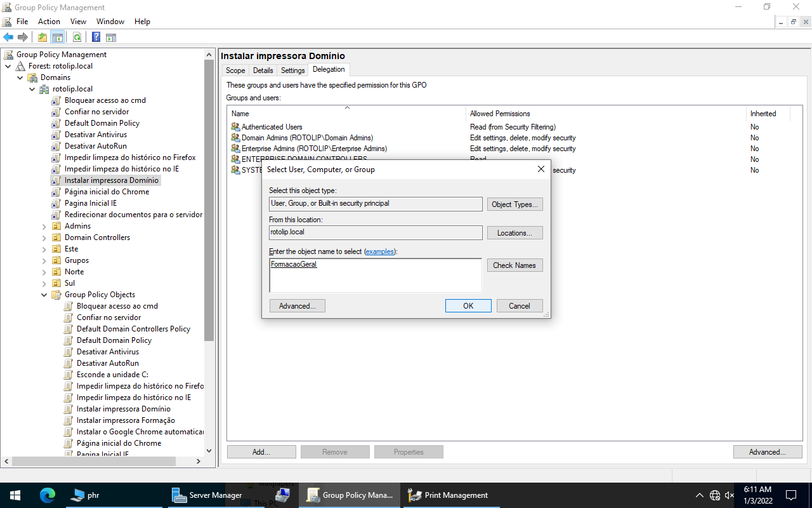Image resolution: width=812 pixels, height=508 pixels.
Task: Click the blue Back arrow in toolbar
Action: point(8,37)
